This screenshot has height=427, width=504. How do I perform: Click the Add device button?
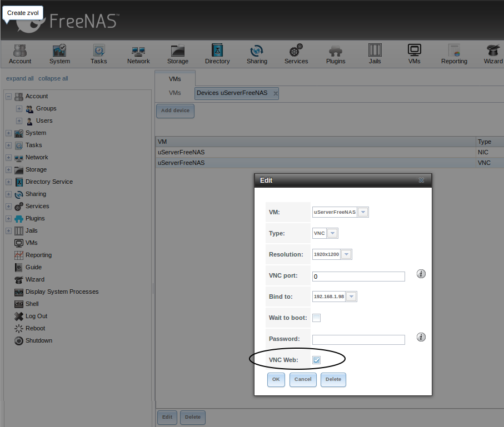tap(175, 110)
